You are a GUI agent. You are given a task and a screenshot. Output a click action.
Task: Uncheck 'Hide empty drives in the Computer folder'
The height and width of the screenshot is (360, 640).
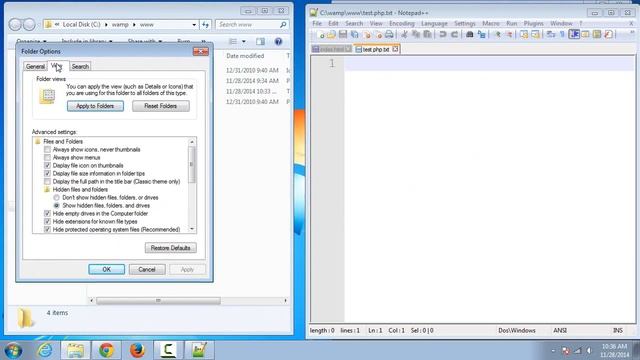click(x=47, y=213)
